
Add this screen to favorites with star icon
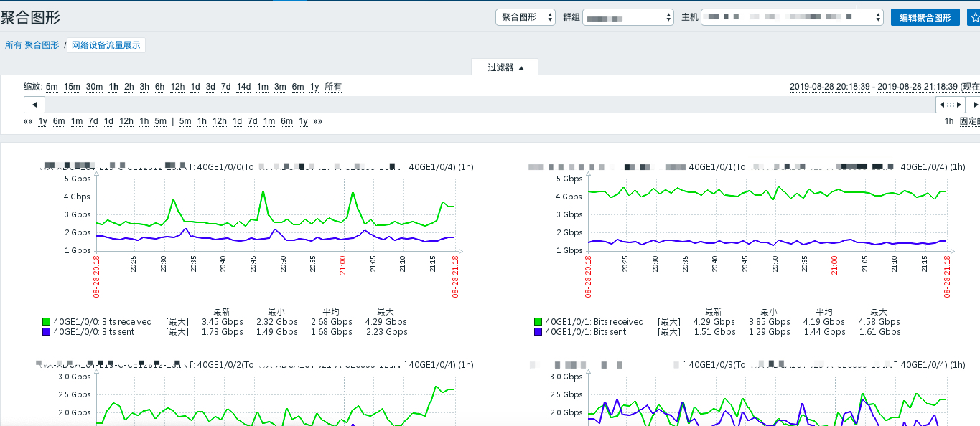pos(974,17)
